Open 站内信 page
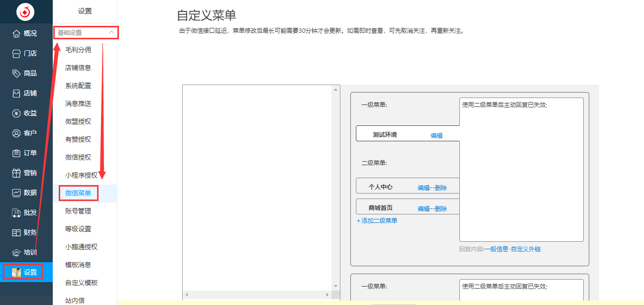This screenshot has width=644, height=305. (x=75, y=300)
